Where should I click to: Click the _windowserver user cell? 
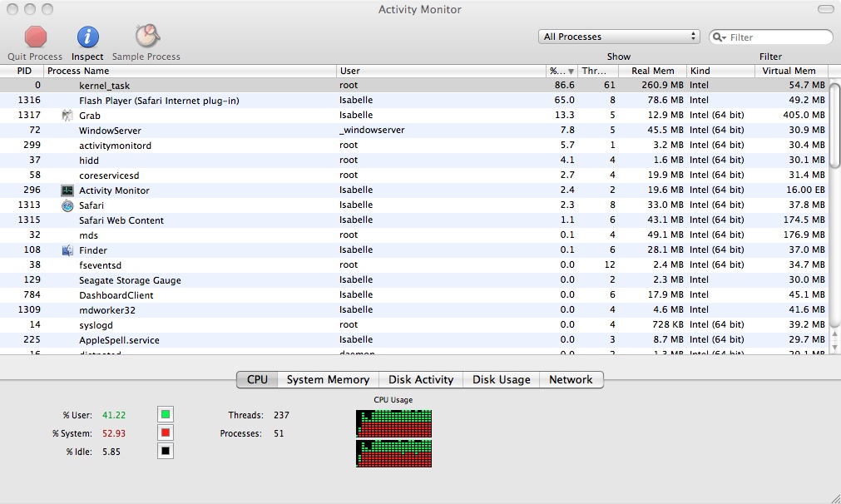pos(372,131)
